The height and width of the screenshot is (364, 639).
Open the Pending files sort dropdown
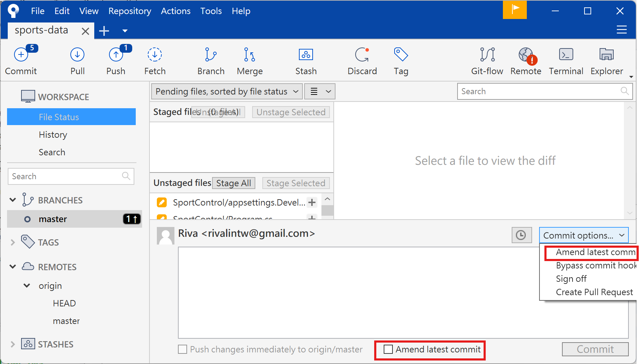coord(227,91)
